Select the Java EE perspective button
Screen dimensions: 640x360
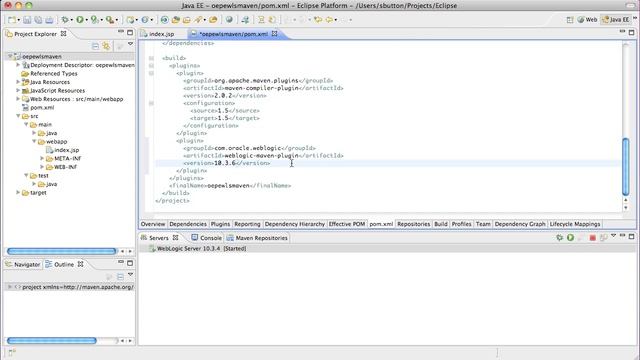pyautogui.click(x=616, y=20)
